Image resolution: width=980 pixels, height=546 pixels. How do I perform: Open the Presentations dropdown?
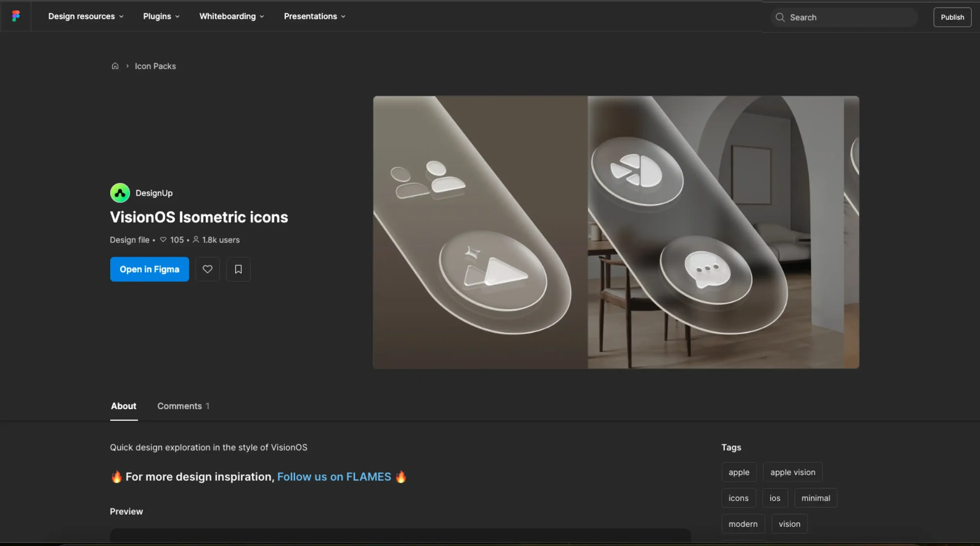(315, 16)
